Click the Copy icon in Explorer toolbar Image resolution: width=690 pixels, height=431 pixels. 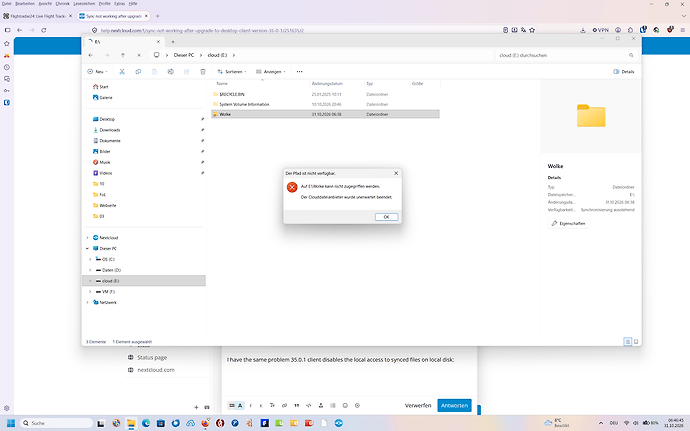(x=138, y=71)
